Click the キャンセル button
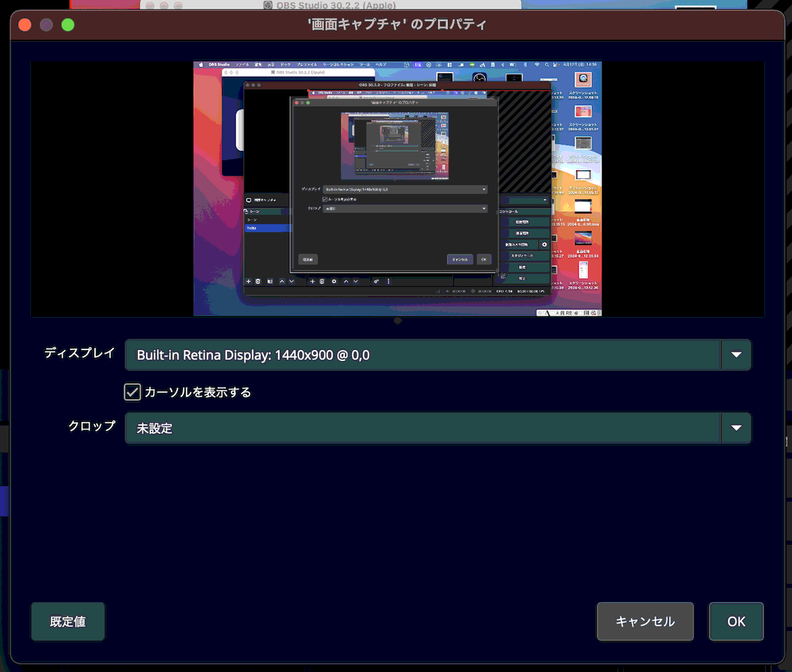This screenshot has width=792, height=672. 645,621
